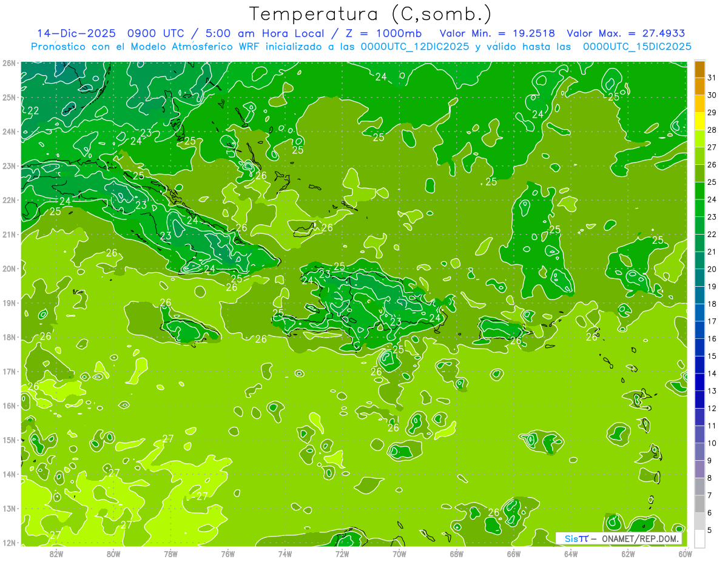The width and height of the screenshot is (728, 562).
Task: Click the latitude axis label '24N'
Action: [8, 132]
